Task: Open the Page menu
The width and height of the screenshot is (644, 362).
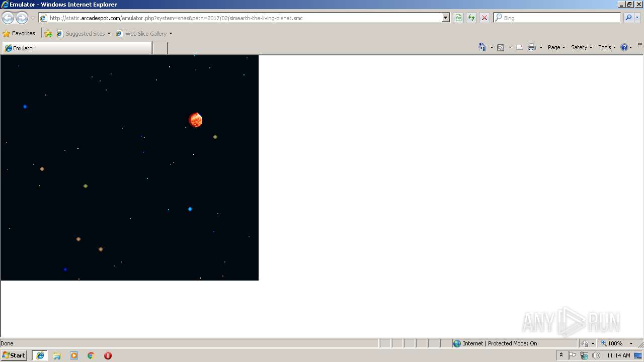Action: [x=556, y=47]
